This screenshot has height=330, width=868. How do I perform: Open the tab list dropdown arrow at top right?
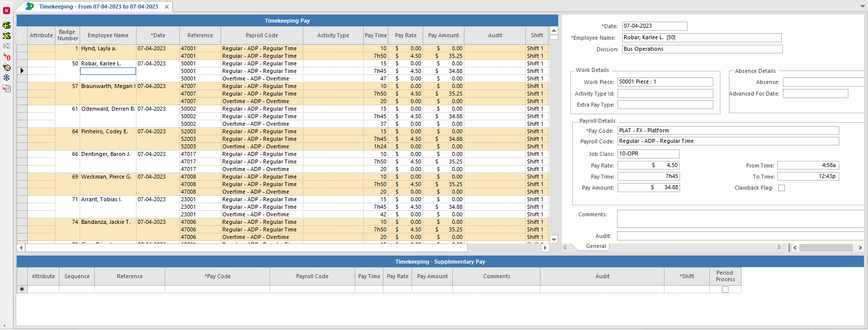click(862, 6)
